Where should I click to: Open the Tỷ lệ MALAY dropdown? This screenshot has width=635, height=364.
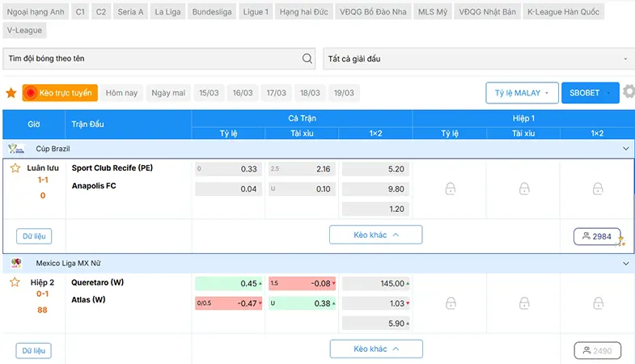pos(522,93)
